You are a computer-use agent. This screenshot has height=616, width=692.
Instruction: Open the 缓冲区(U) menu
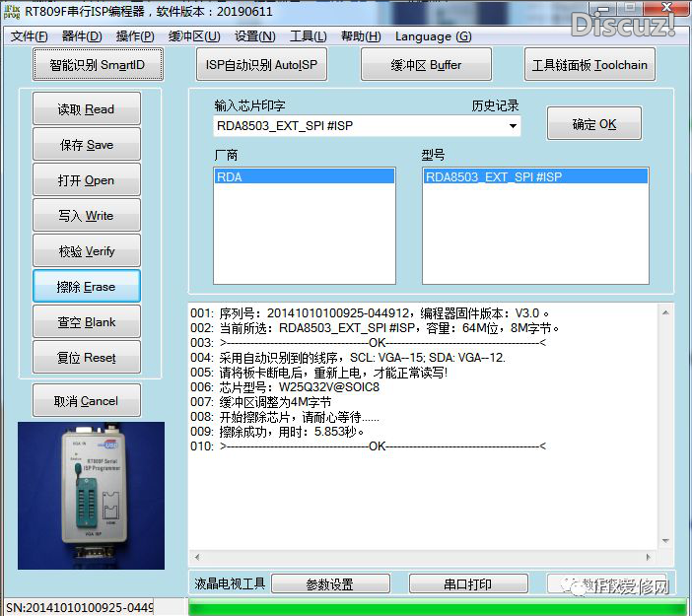tap(194, 36)
